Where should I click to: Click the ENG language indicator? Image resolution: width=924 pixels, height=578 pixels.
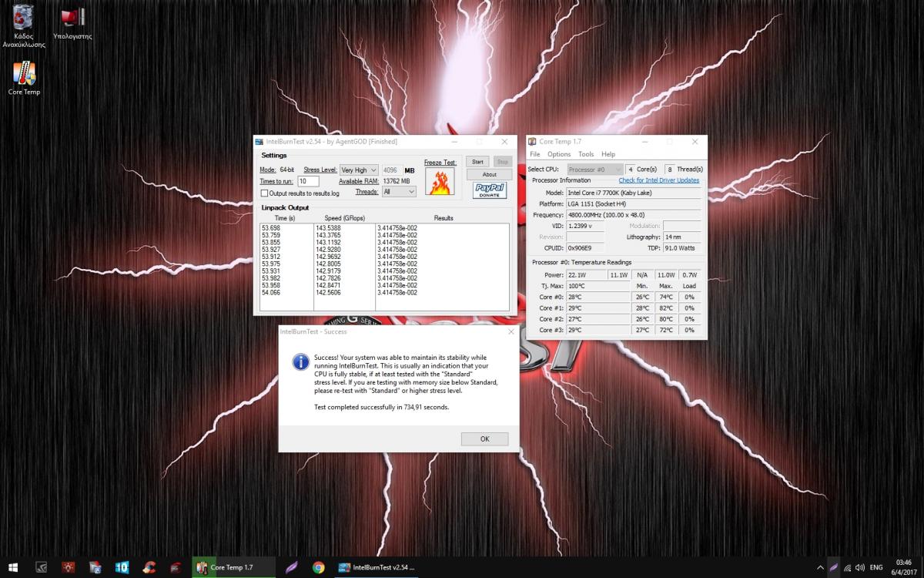(x=876, y=568)
